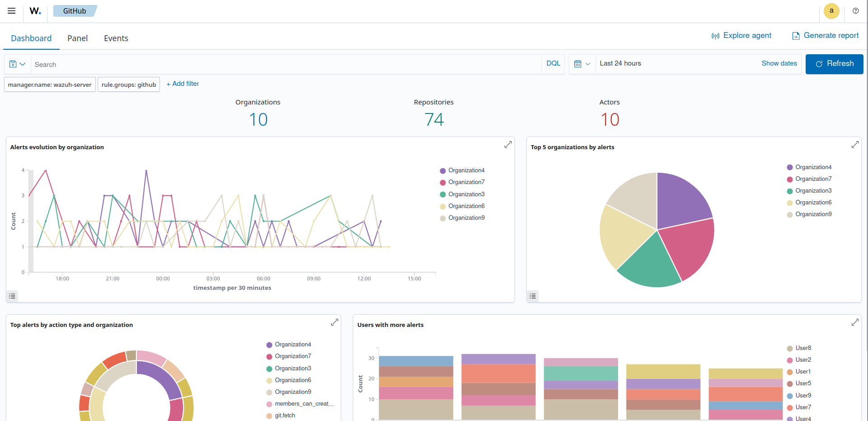Switch to the Events tab
The image size is (868, 421).
click(116, 38)
